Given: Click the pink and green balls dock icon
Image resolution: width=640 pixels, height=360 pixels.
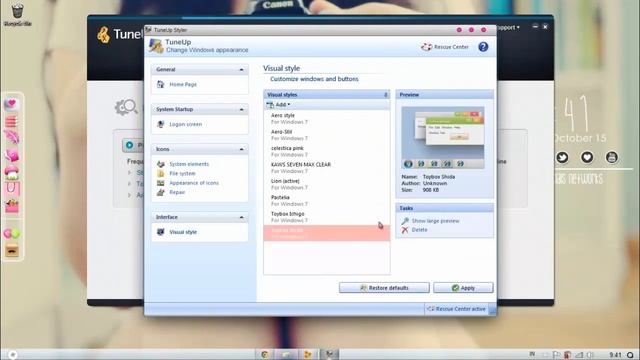Looking at the screenshot, I should (12, 233).
